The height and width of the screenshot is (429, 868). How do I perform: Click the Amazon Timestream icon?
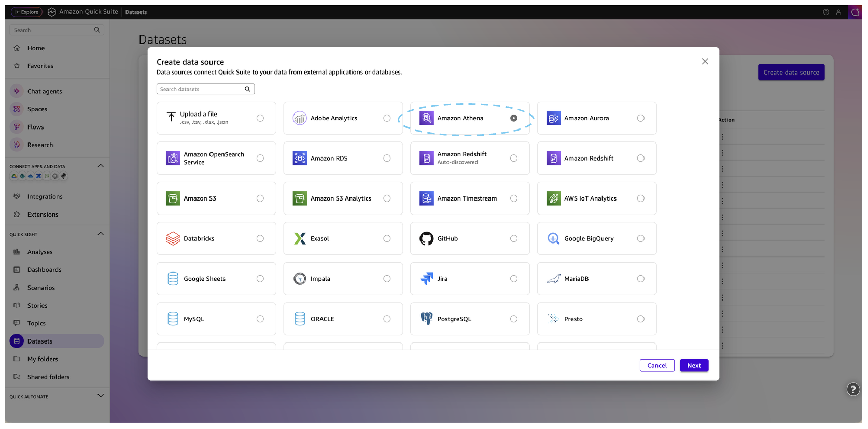coord(426,198)
